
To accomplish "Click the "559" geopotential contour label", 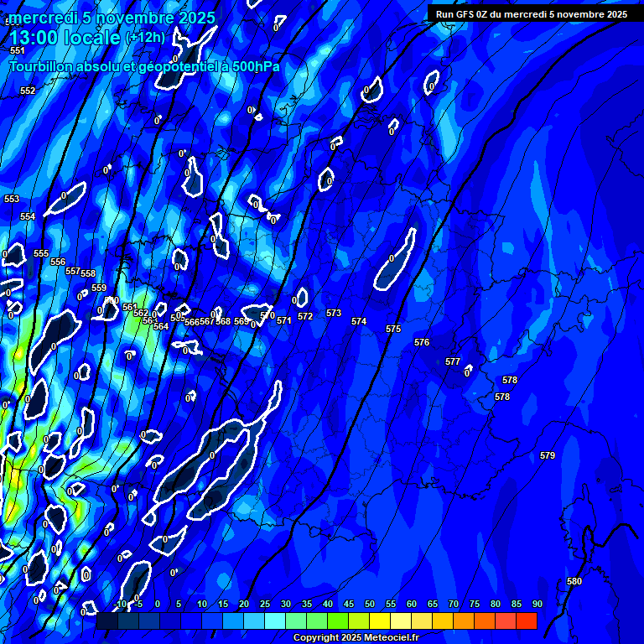I will pos(99,288).
